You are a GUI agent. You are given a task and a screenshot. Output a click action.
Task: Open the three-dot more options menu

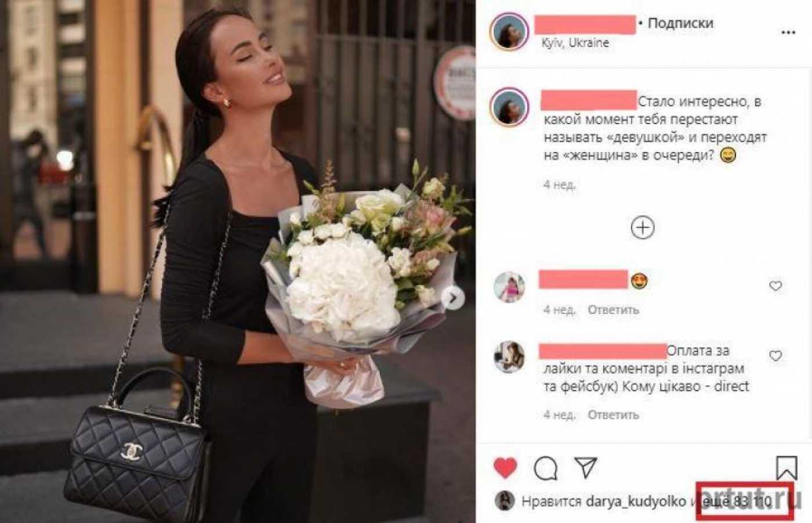788,33
